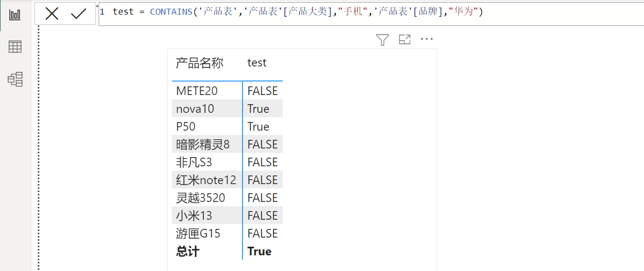Click the [产品大类] column reference in formula

pos(307,12)
